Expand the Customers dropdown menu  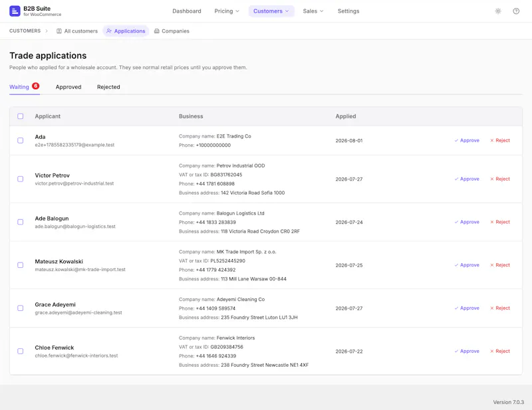click(271, 11)
